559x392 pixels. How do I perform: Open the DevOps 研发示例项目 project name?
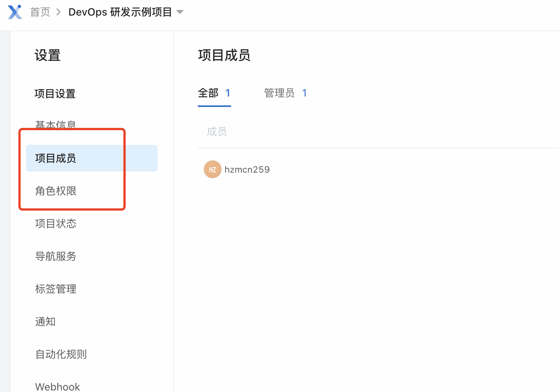pyautogui.click(x=120, y=12)
